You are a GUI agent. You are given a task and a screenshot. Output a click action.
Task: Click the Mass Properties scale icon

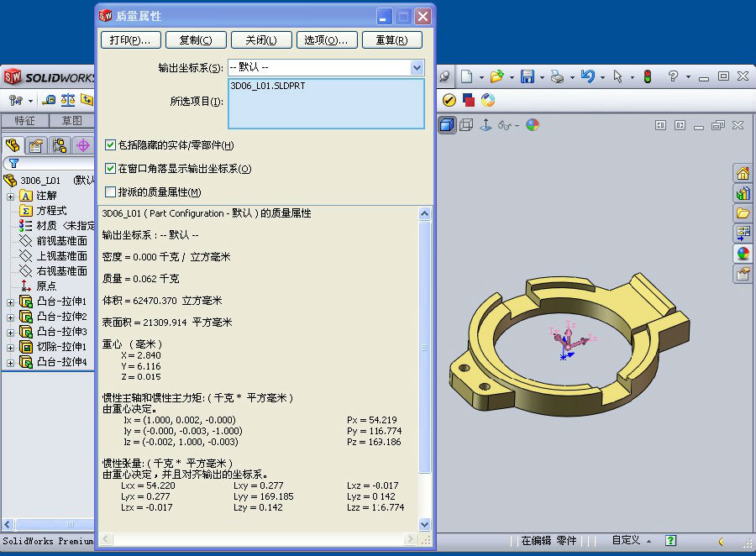pos(68,100)
